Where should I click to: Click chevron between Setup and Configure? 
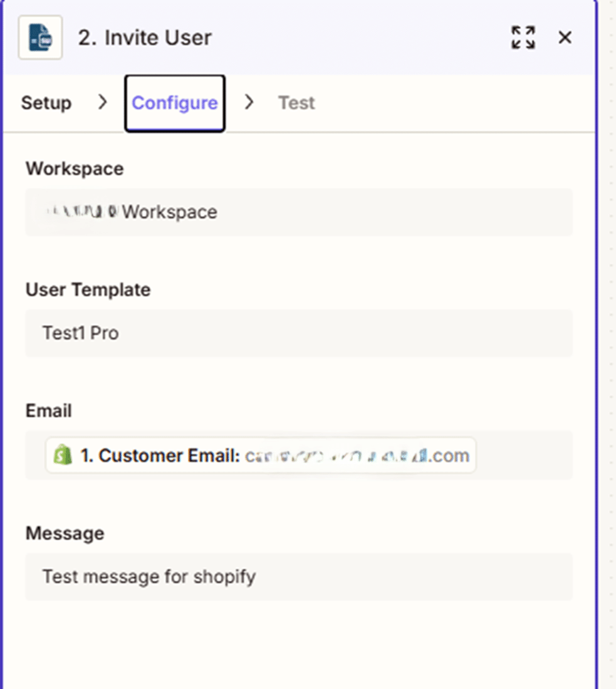point(103,102)
